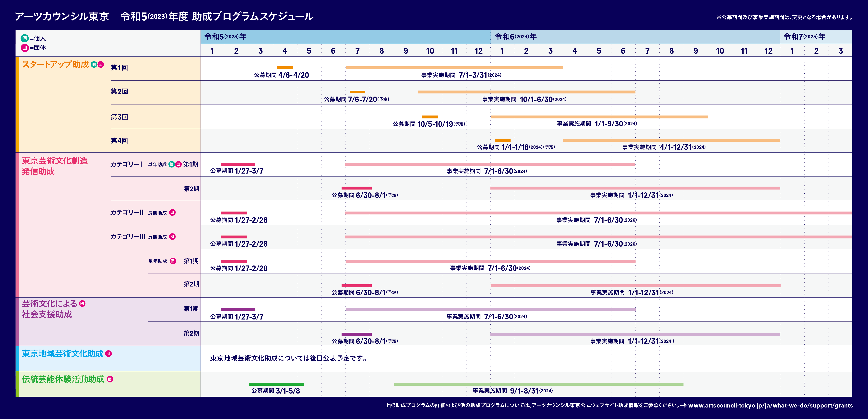Click the light purple 1/1-12/31 implementation bar

click(635, 334)
